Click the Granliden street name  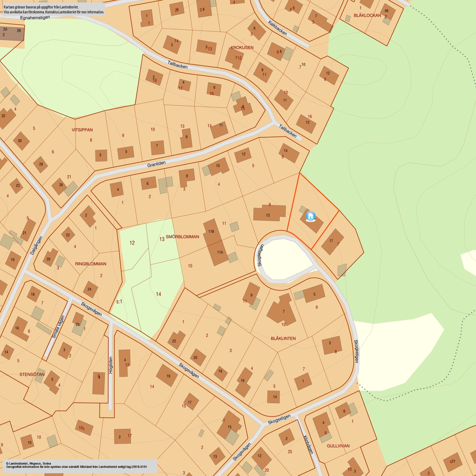(156, 164)
